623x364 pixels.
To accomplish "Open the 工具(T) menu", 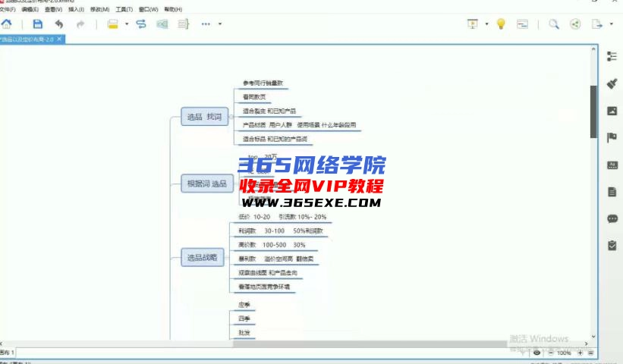I will (x=124, y=10).
